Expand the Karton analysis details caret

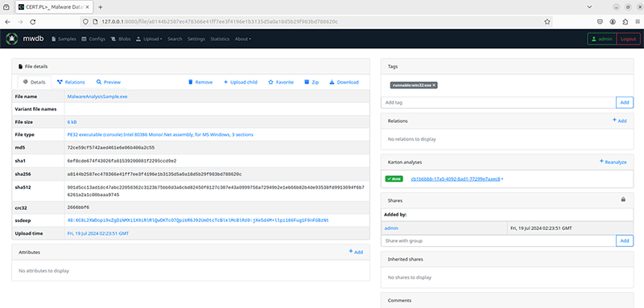coord(502,179)
